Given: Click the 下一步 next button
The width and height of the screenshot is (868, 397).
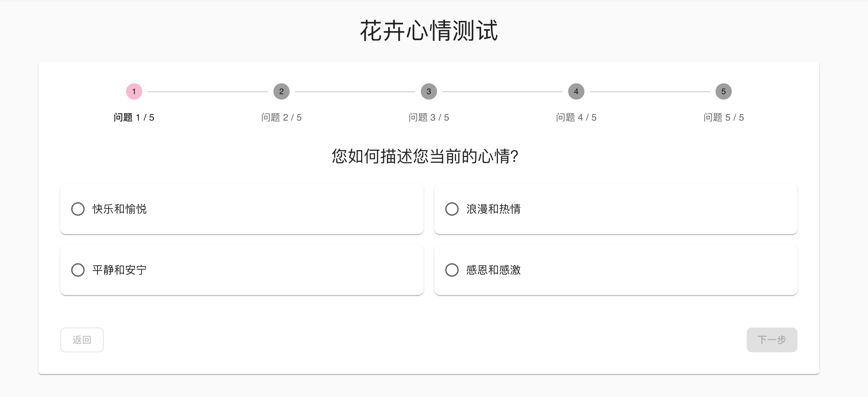Looking at the screenshot, I should [x=772, y=340].
